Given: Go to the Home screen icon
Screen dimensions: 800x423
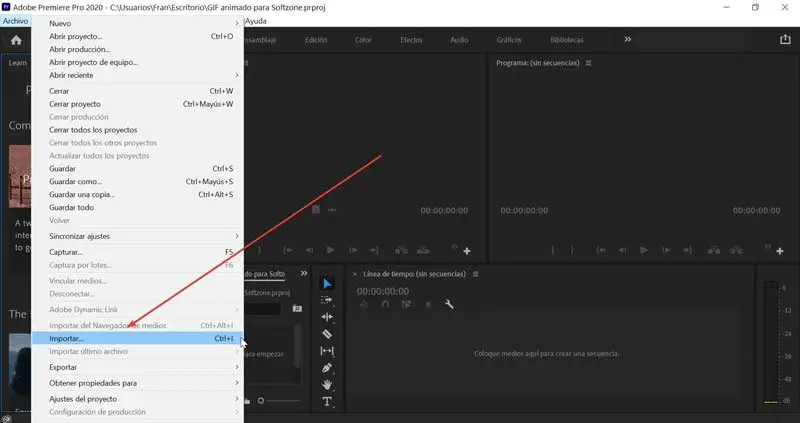Looking at the screenshot, I should click(x=16, y=40).
